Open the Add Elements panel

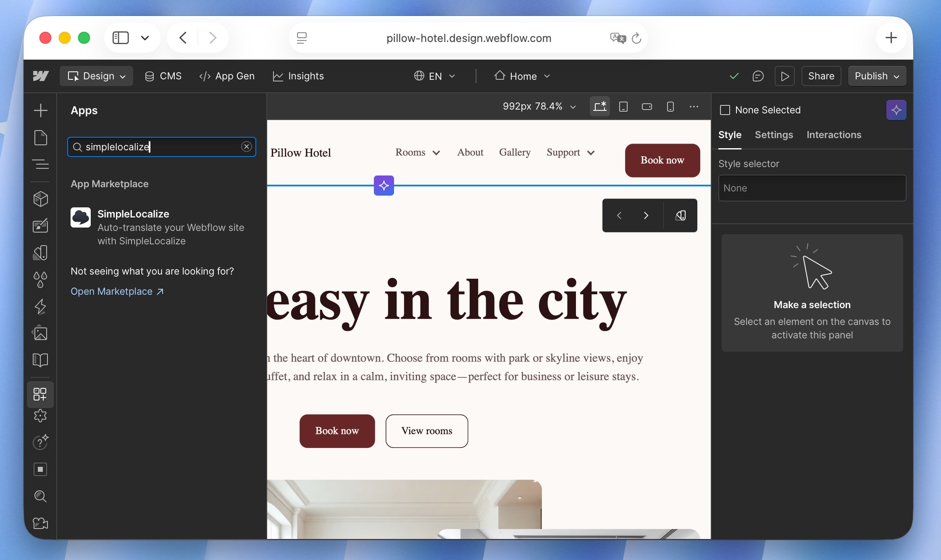point(40,110)
